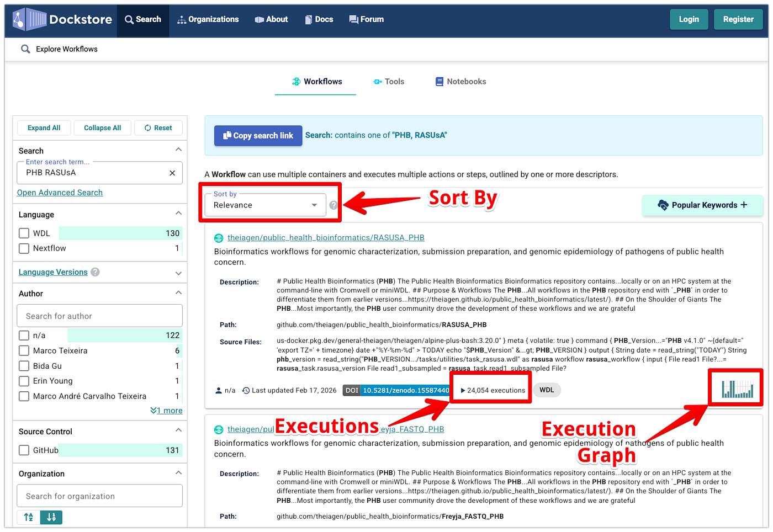Open the About nav item
Viewport: 773px width, 532px height.
(272, 19)
